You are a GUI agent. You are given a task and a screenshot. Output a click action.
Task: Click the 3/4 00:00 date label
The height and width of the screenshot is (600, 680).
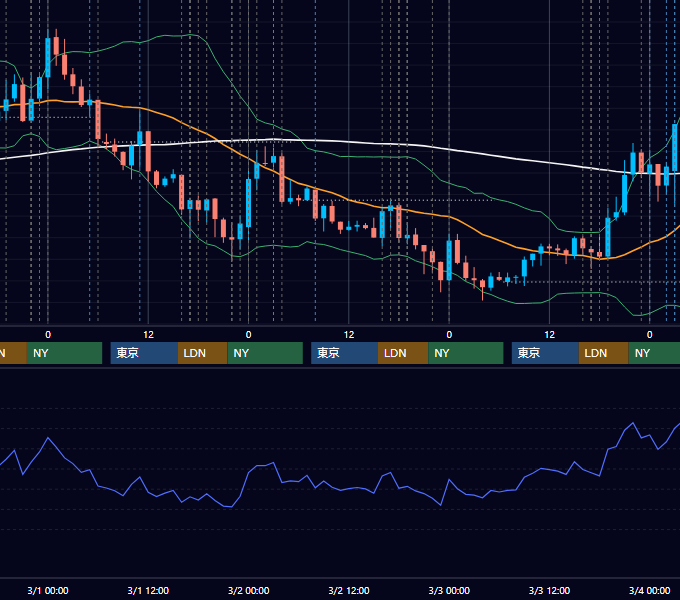pyautogui.click(x=650, y=590)
